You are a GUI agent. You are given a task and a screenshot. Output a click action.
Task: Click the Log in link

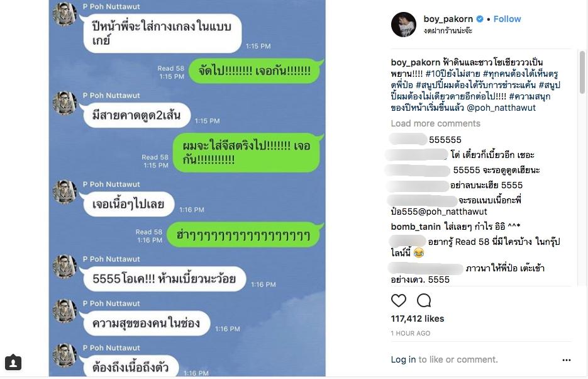(x=403, y=359)
